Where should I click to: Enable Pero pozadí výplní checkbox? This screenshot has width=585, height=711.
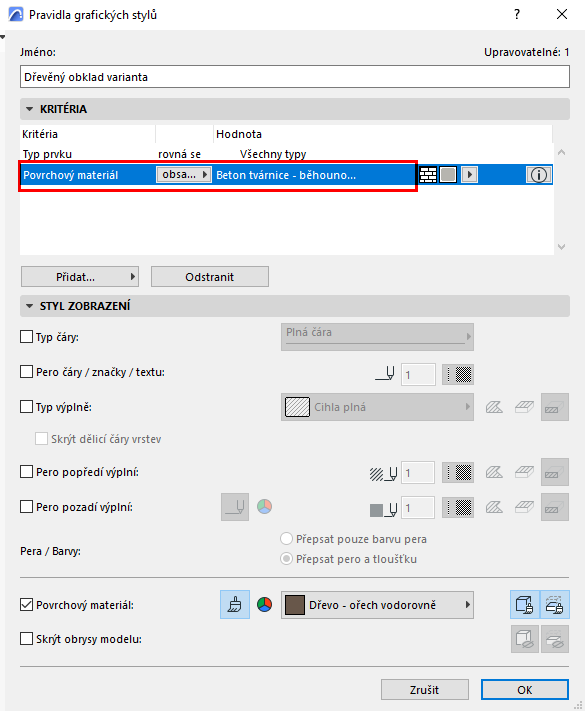26,506
